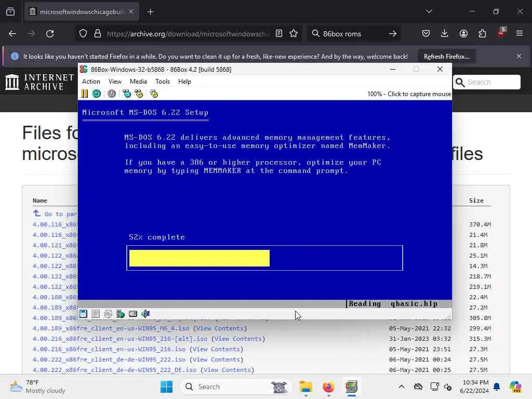The width and height of the screenshot is (532, 399).
Task: Open Save to Pocket icon
Action: pyautogui.click(x=426, y=34)
